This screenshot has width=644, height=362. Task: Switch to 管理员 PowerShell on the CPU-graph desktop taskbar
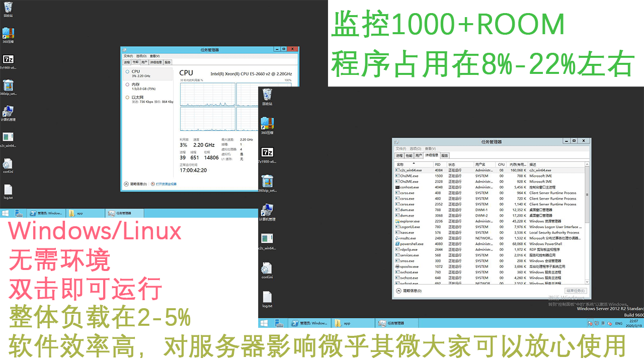point(47,213)
